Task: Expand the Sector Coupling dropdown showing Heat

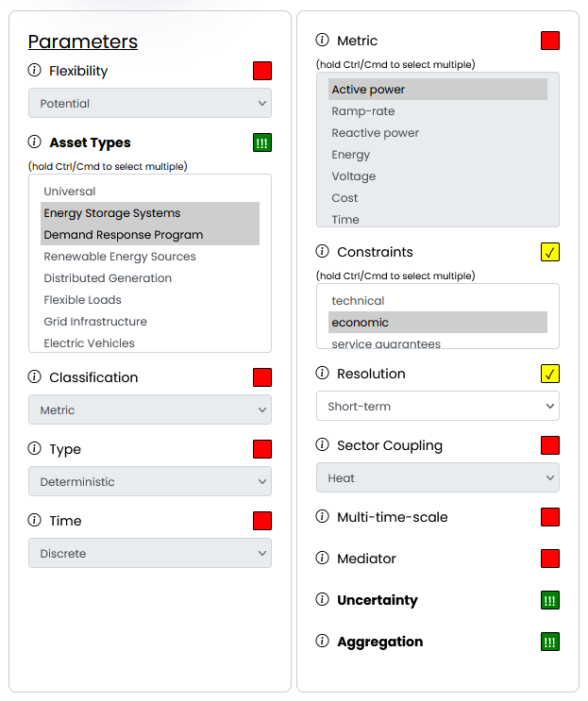Action: (x=437, y=478)
